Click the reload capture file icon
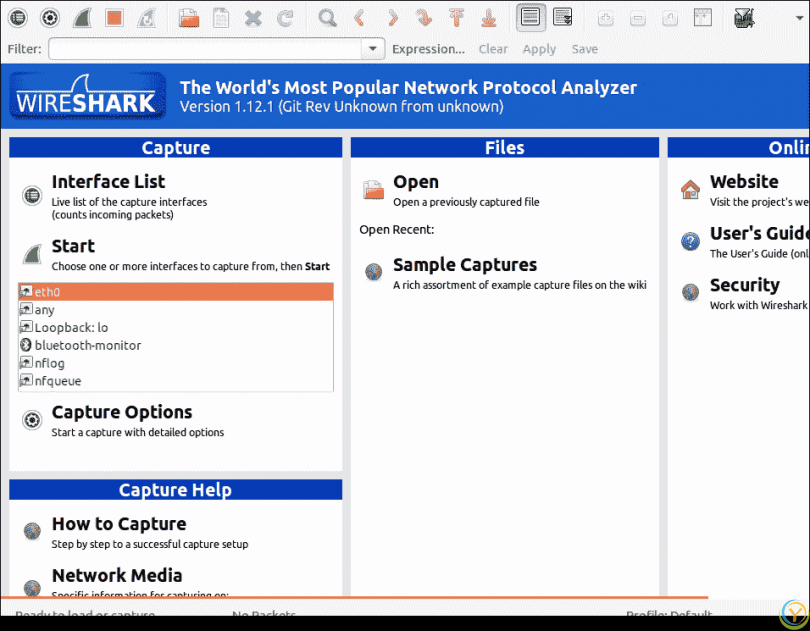810x631 pixels. [286, 17]
